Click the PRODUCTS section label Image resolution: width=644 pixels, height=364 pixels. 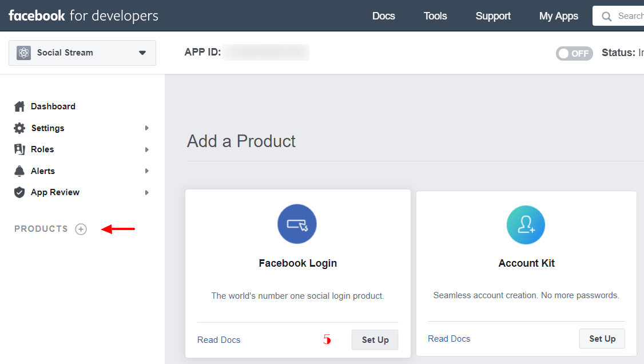tap(41, 229)
